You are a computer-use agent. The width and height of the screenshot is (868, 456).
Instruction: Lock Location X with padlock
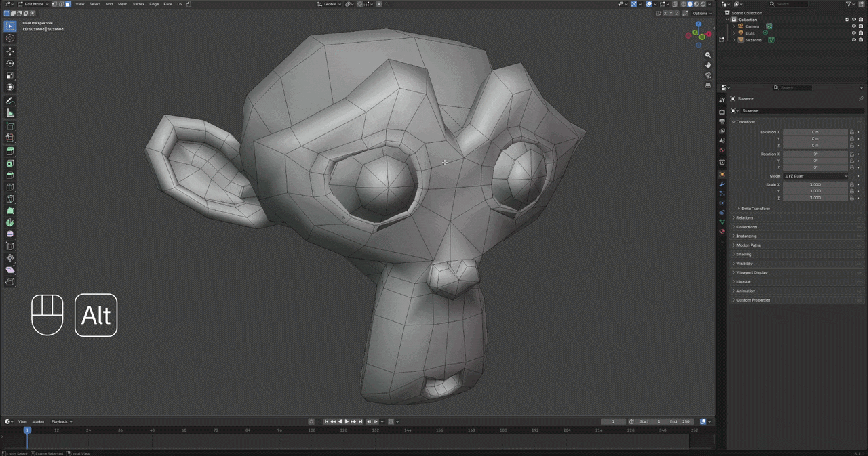click(852, 132)
